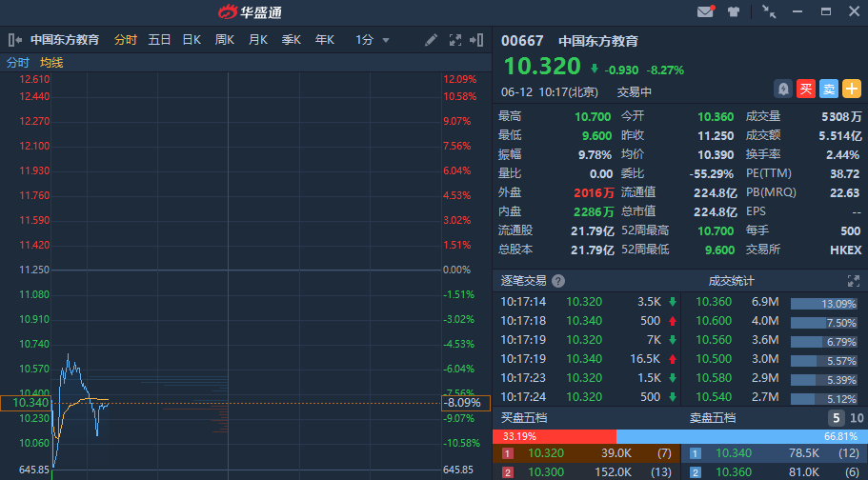Screen dimensions: 868x480
Task: Switch to 年K chart tab
Action: pos(324,40)
